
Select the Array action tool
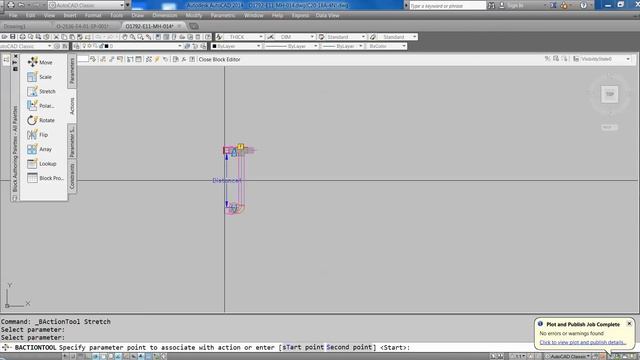40,149
